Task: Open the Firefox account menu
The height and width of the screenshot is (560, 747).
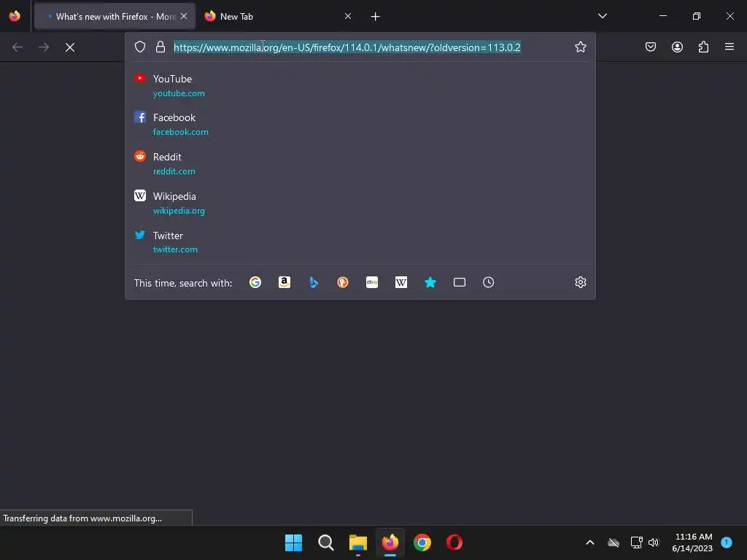Action: click(x=677, y=47)
